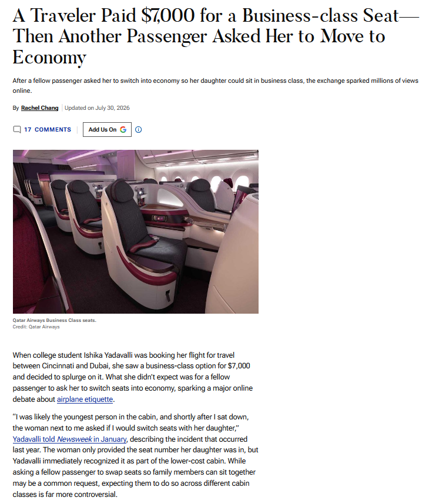The image size is (429, 504).
Task: Open the info circle icon
Action: (x=138, y=130)
